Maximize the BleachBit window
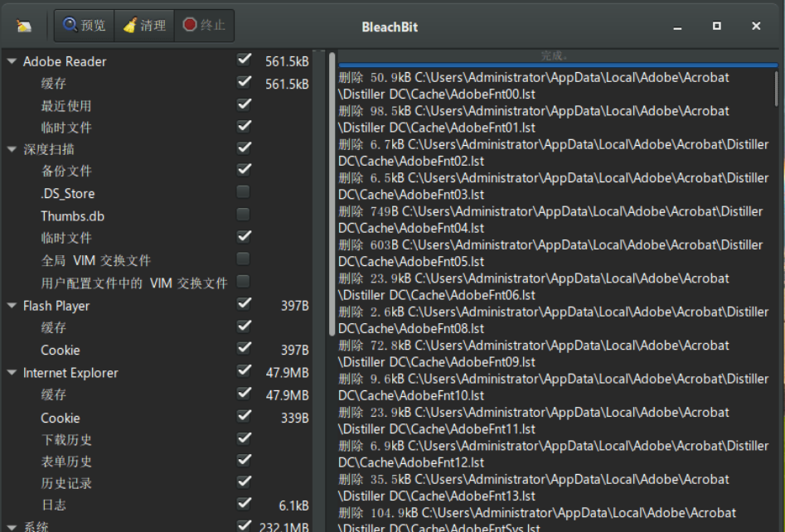785x532 pixels. 717,26
